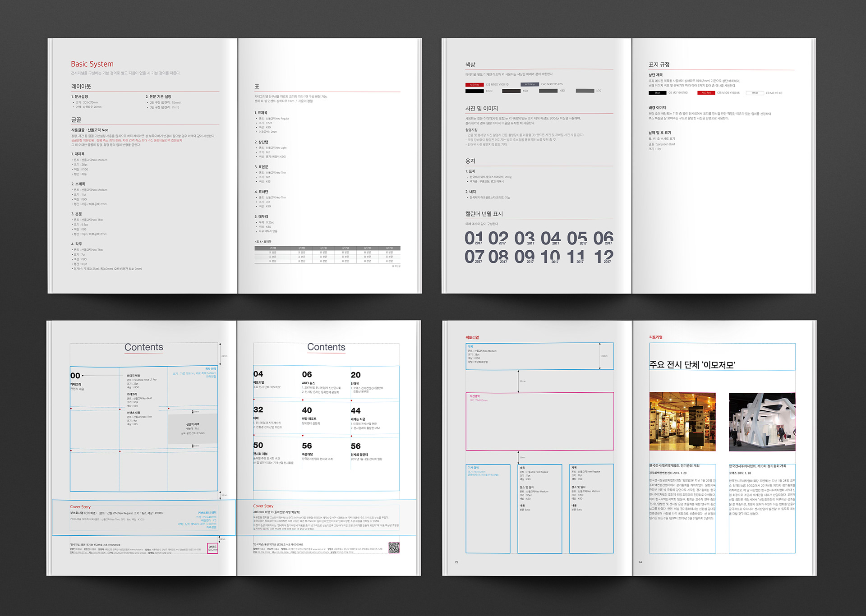This screenshot has height=616, width=866.
Task: Click contents page number 44
Action: (x=355, y=411)
